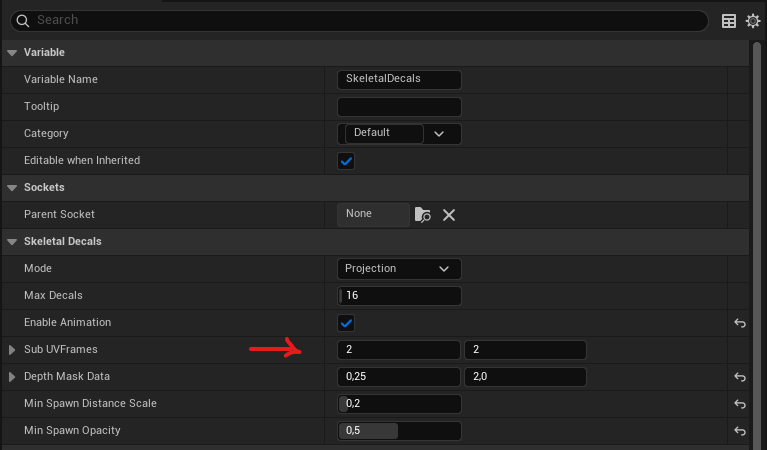
Task: Click the Max Decals label
Action: coord(53,295)
